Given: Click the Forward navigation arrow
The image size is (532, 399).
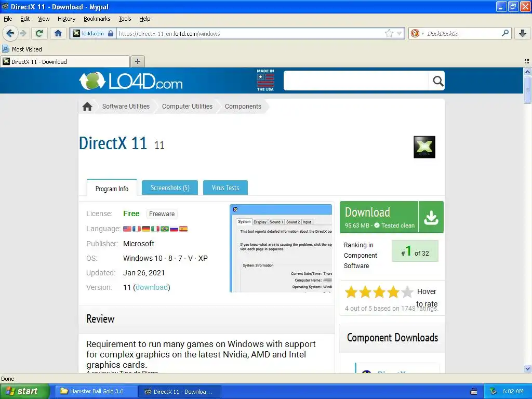Looking at the screenshot, I should pos(23,33).
